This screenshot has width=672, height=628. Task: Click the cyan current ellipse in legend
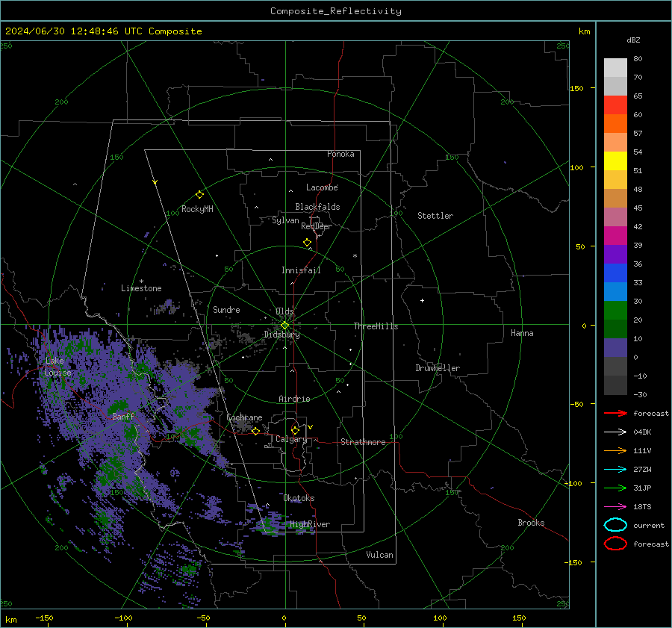click(615, 525)
